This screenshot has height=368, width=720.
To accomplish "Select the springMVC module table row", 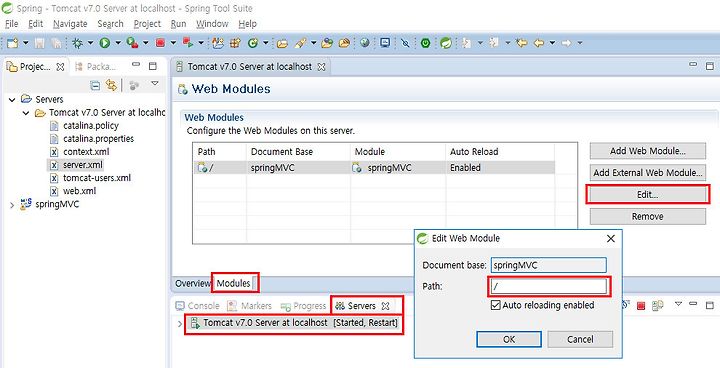I will tap(374, 168).
